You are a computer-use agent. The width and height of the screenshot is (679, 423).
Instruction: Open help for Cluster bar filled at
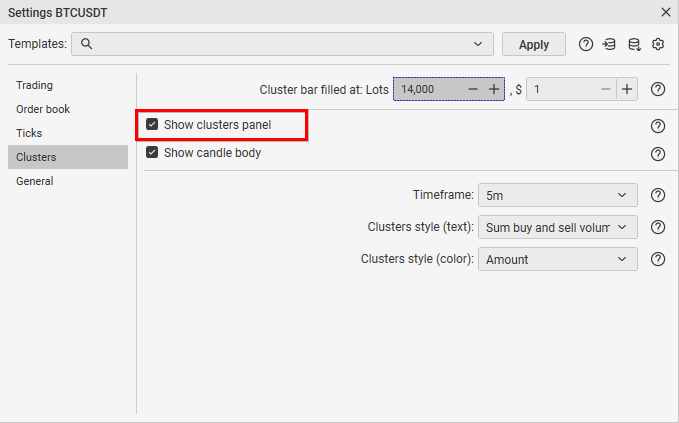click(x=658, y=89)
